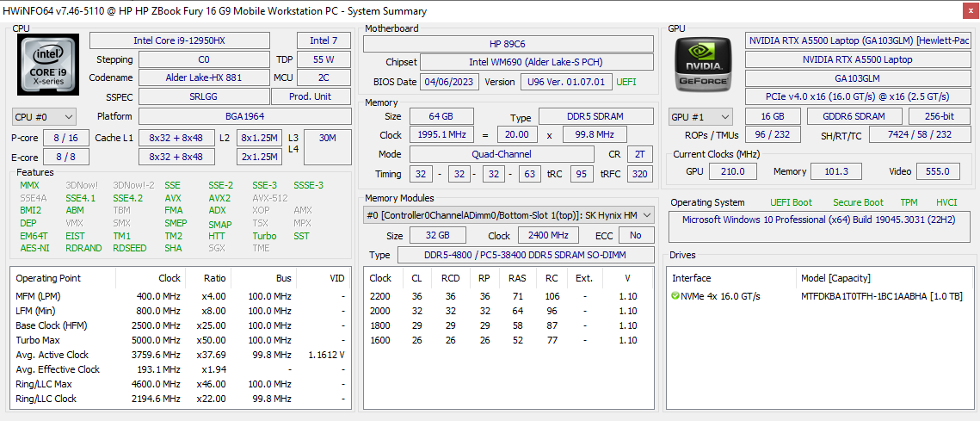
Task: Click the Intel WM690 chipset field
Action: coord(536,63)
